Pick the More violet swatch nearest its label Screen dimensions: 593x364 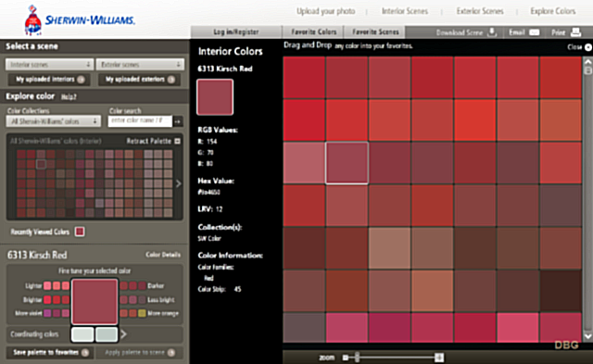point(47,313)
